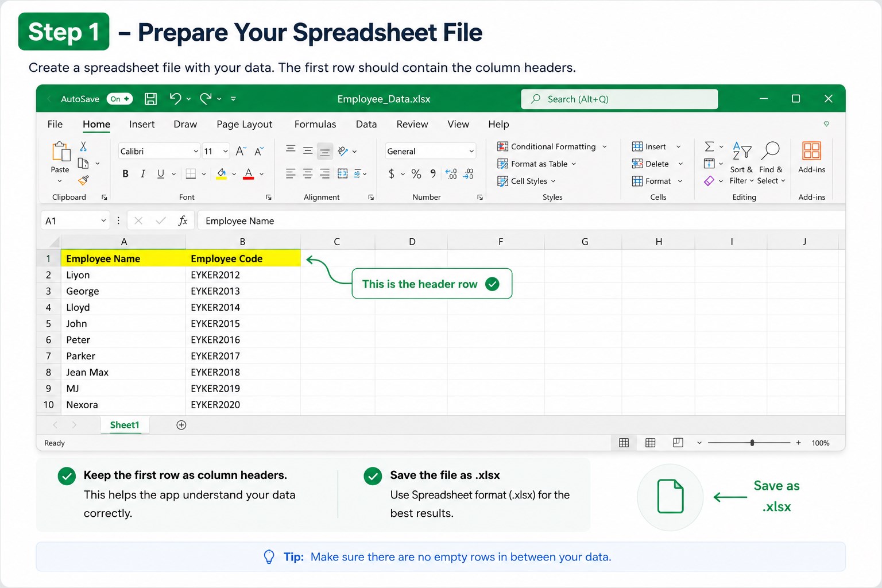Click the Cut scissors icon

83,146
